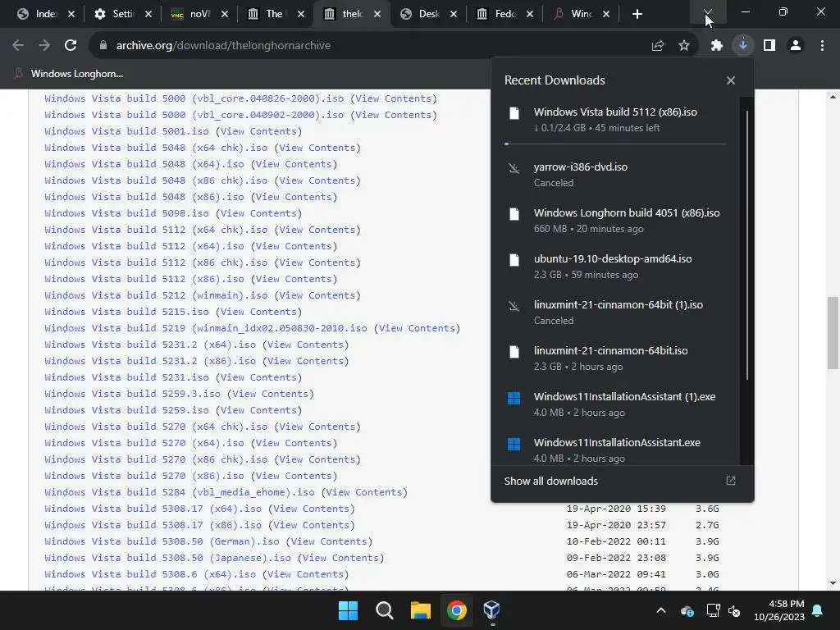Open Show all downloads external icon
Image resolution: width=840 pixels, height=630 pixels.
pyautogui.click(x=731, y=481)
